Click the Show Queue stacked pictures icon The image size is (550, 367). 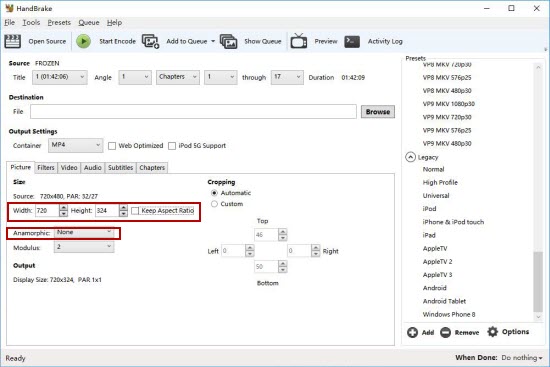[228, 41]
